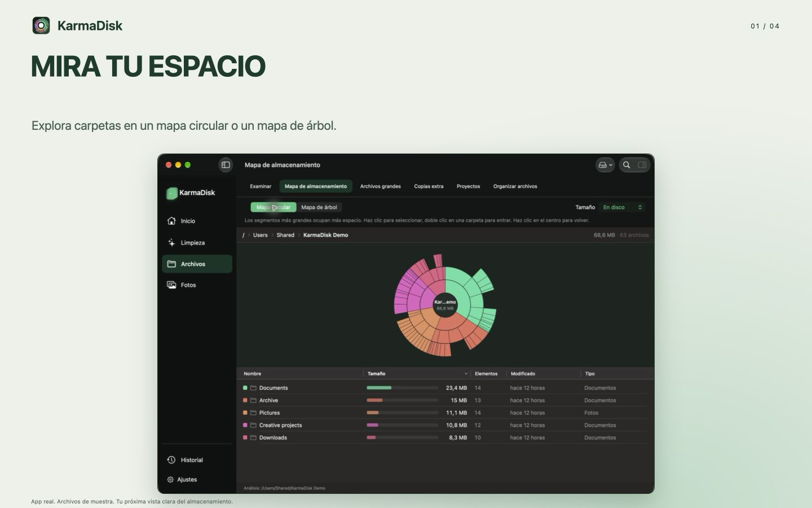Click the red swatch beside Archive
Viewport: 812px width, 508px height.
245,401
